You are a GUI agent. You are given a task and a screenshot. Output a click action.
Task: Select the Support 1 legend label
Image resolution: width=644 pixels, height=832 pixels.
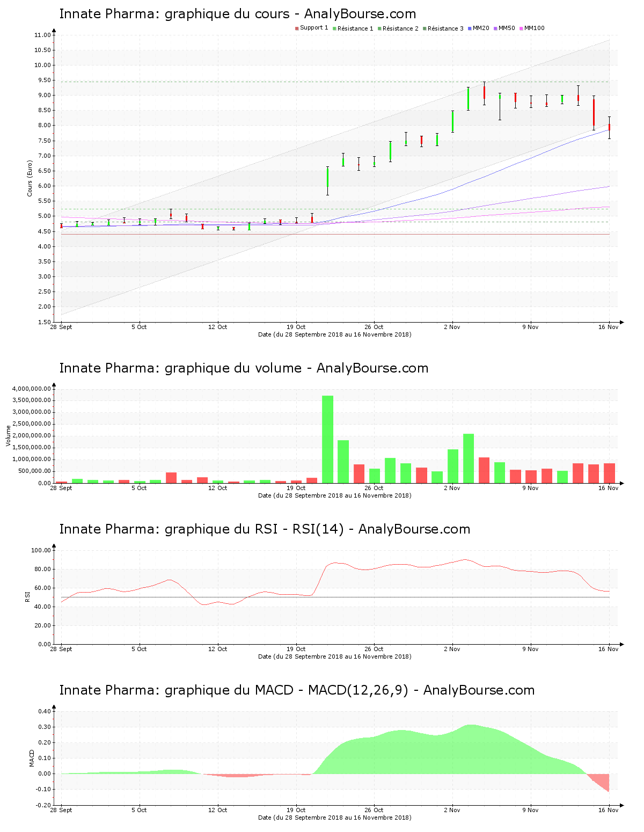pyautogui.click(x=314, y=28)
